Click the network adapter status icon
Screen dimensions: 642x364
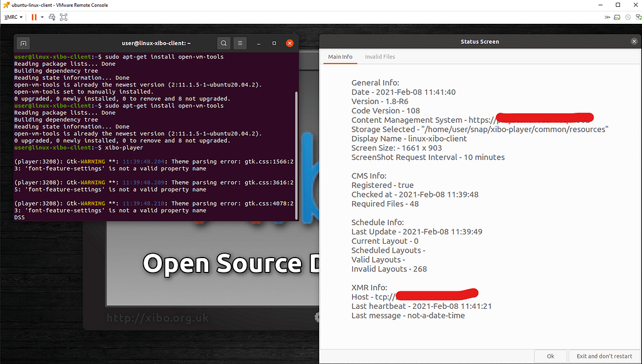click(x=638, y=18)
